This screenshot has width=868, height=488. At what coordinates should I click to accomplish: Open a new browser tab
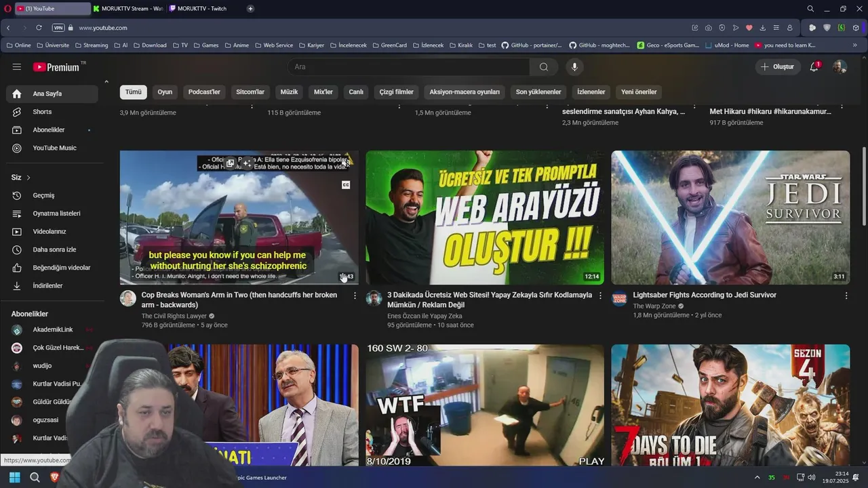tap(250, 9)
